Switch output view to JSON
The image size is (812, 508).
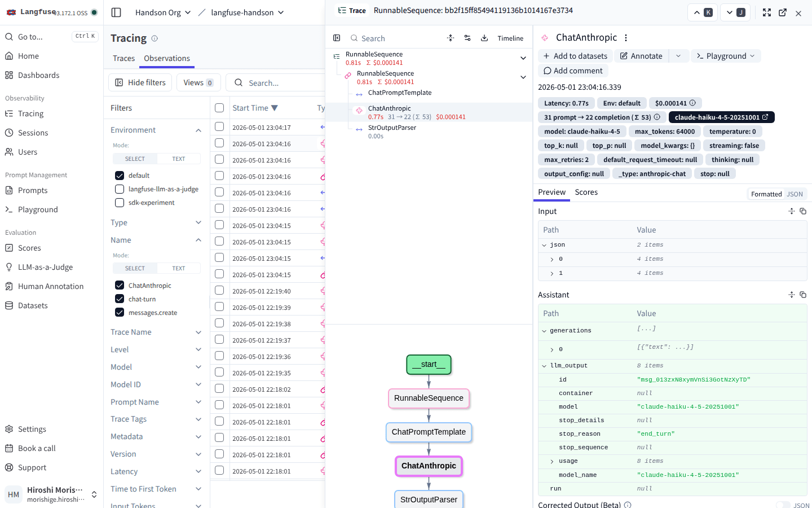click(795, 194)
